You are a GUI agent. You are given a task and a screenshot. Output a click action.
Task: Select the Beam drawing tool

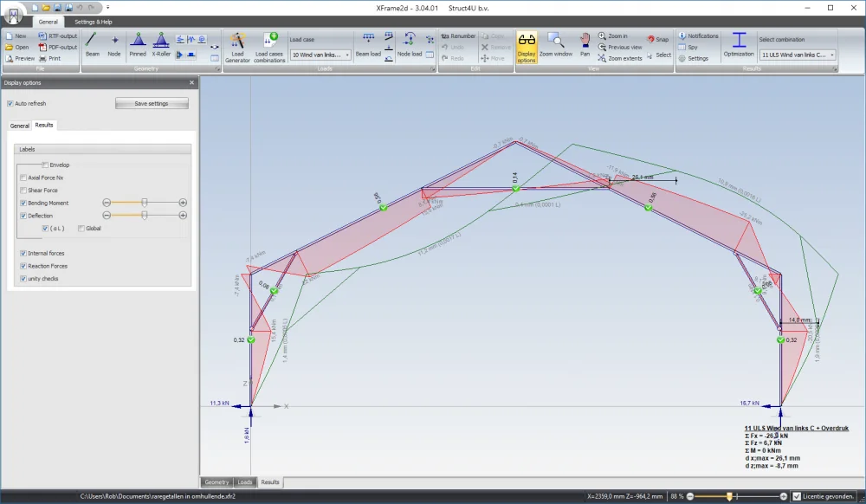[x=93, y=45]
